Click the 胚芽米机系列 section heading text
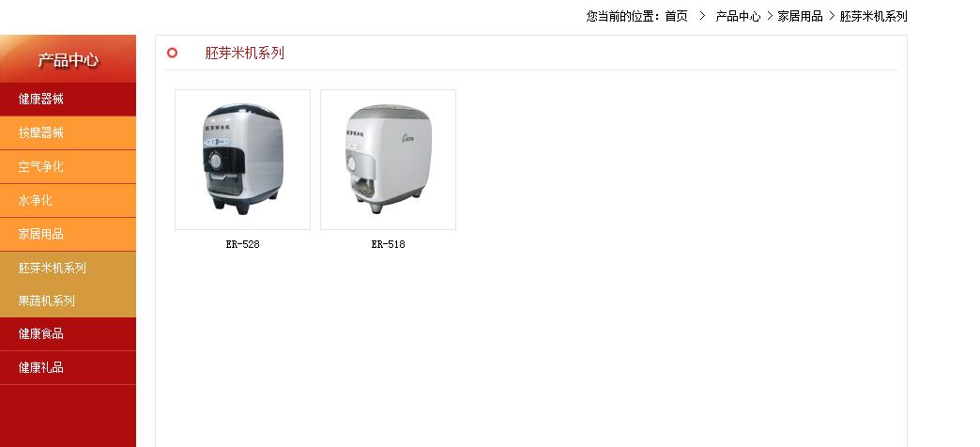This screenshot has width=980, height=447. pos(244,54)
